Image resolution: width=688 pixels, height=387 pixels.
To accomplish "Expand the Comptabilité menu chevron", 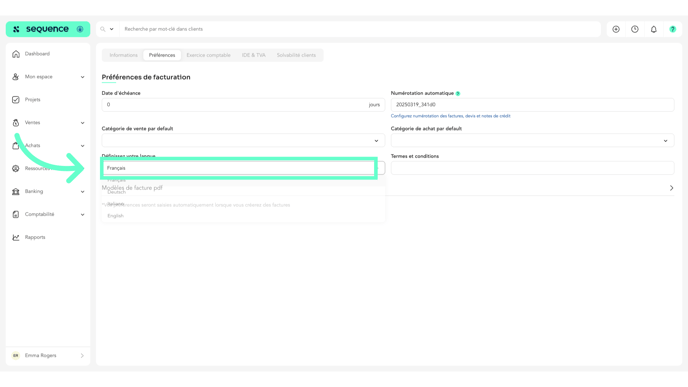I will [x=82, y=215].
